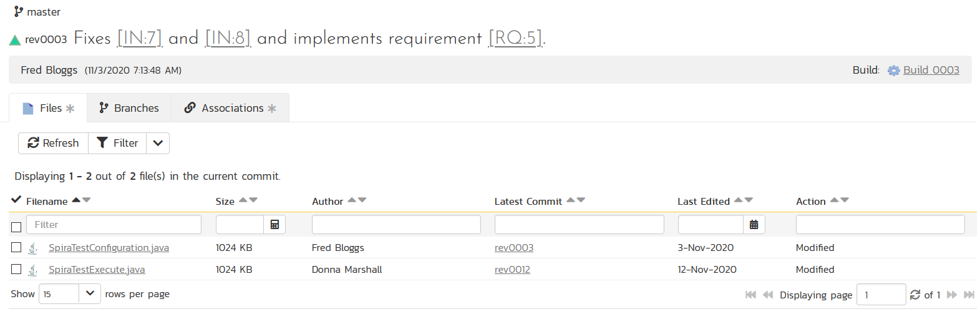Click the Filename filter text field
Screen dimensions: 980x334
pos(114,225)
